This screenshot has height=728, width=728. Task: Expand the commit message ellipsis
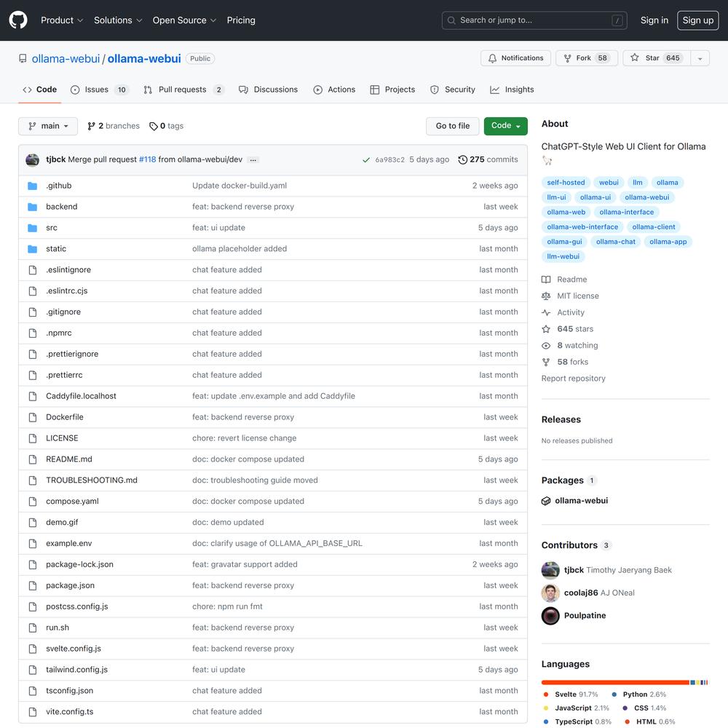(x=253, y=159)
